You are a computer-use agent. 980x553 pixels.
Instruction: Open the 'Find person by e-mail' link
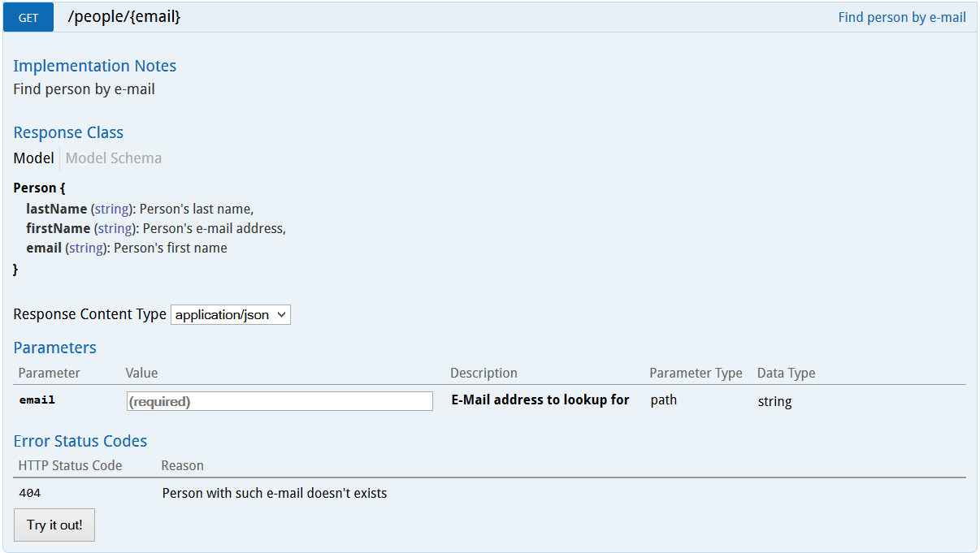click(x=901, y=17)
